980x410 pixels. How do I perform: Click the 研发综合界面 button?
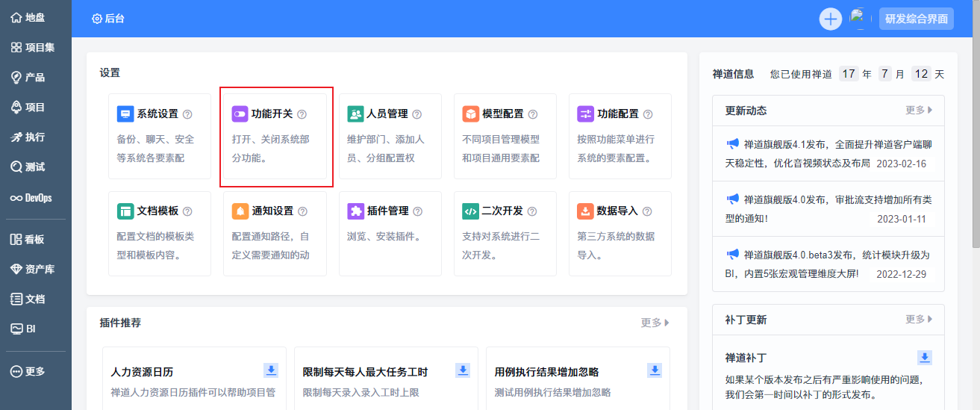tap(917, 19)
